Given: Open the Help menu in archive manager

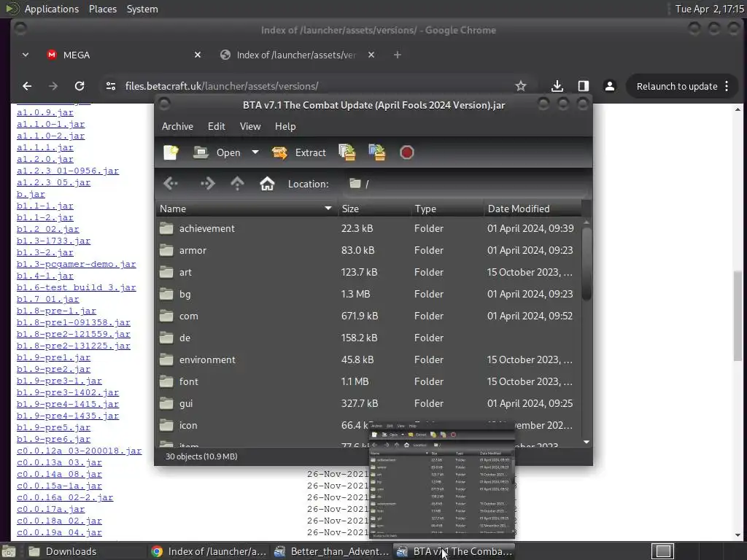Looking at the screenshot, I should [285, 126].
